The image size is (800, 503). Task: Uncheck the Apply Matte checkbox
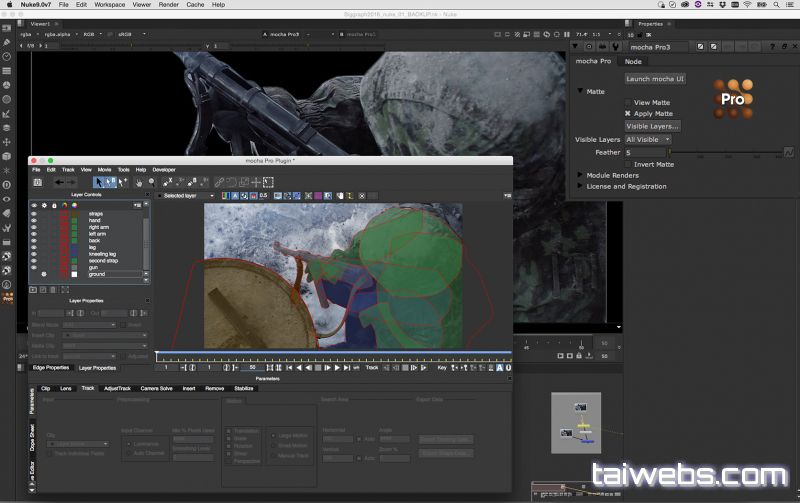(x=628, y=114)
